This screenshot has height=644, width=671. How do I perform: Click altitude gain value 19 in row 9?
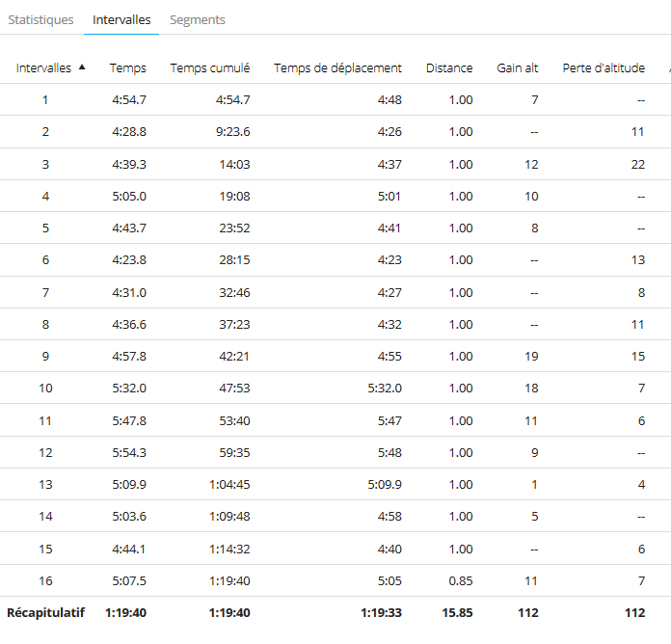pyautogui.click(x=531, y=356)
